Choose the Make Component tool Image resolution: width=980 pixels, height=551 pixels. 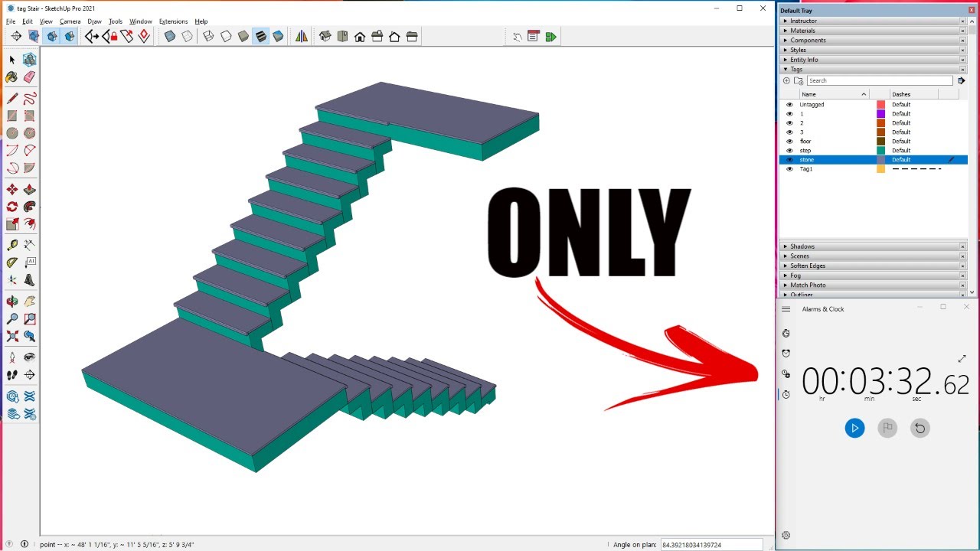29,60
